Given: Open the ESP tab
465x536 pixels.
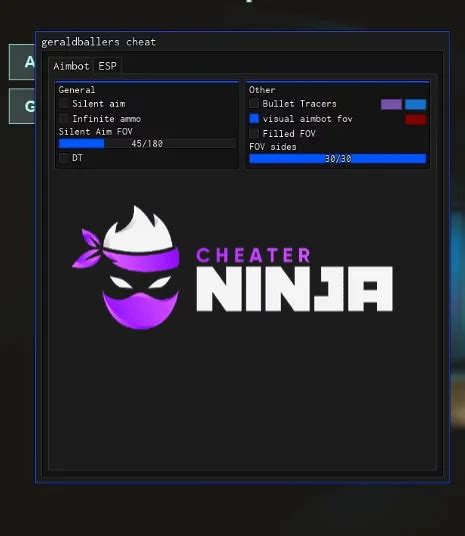Looking at the screenshot, I should [x=107, y=66].
